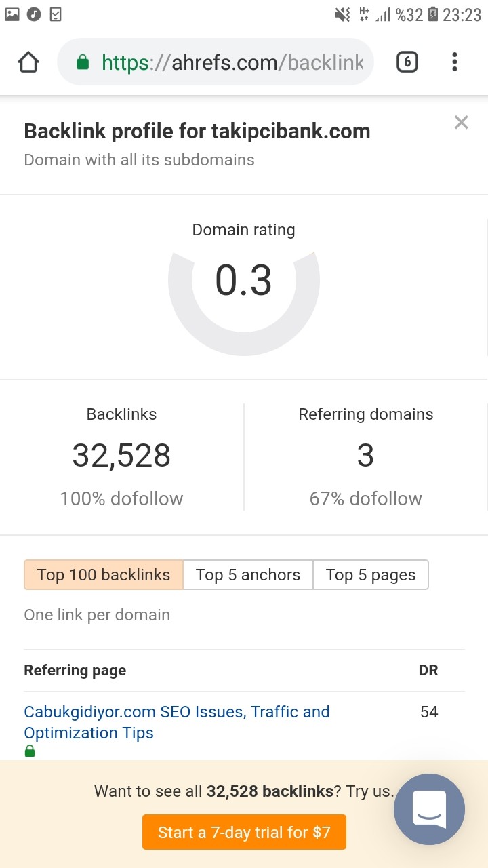Viewport: 488px width, 868px height.
Task: Tap the Referring domains count 3
Action: point(365,456)
